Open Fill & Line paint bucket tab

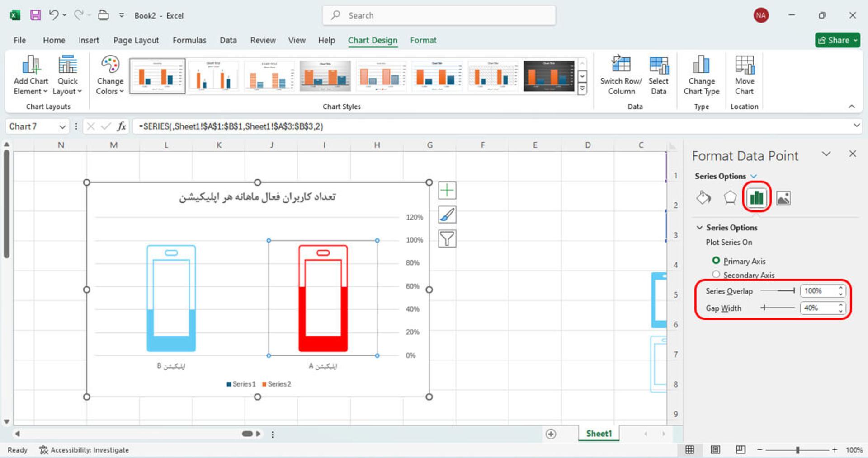703,198
